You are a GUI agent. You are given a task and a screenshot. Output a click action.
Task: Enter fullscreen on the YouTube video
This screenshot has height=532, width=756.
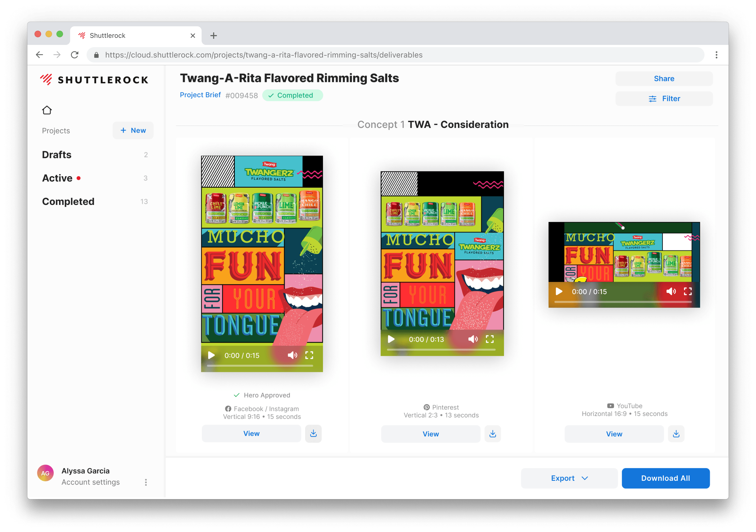pyautogui.click(x=688, y=291)
